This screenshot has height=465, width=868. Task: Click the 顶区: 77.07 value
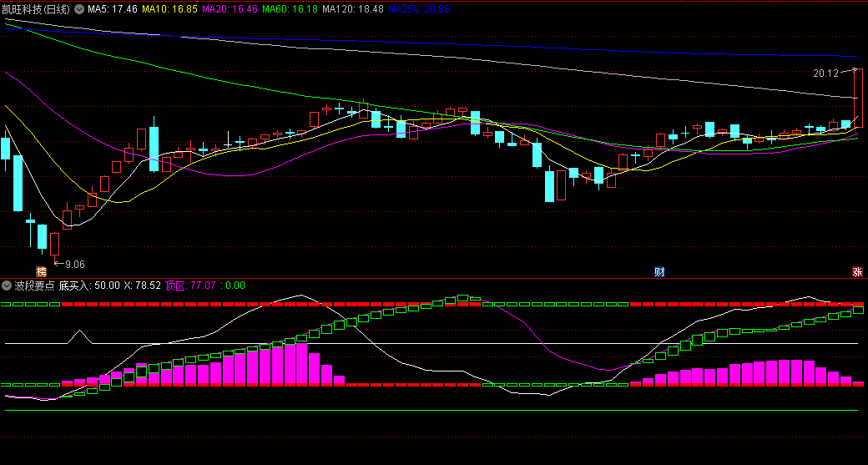(x=190, y=286)
